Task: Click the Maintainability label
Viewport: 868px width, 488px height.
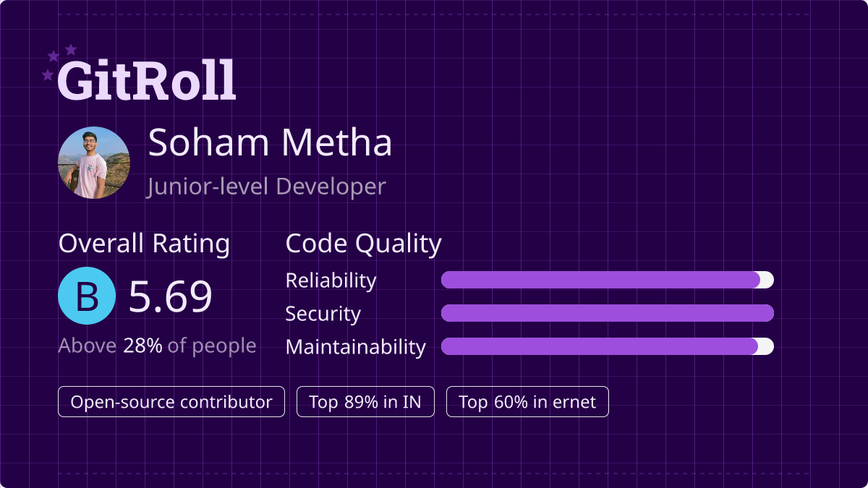Action: [355, 347]
